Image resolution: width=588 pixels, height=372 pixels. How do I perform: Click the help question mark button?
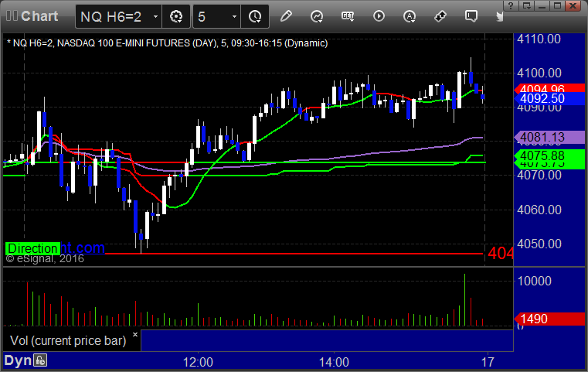tap(511, 5)
